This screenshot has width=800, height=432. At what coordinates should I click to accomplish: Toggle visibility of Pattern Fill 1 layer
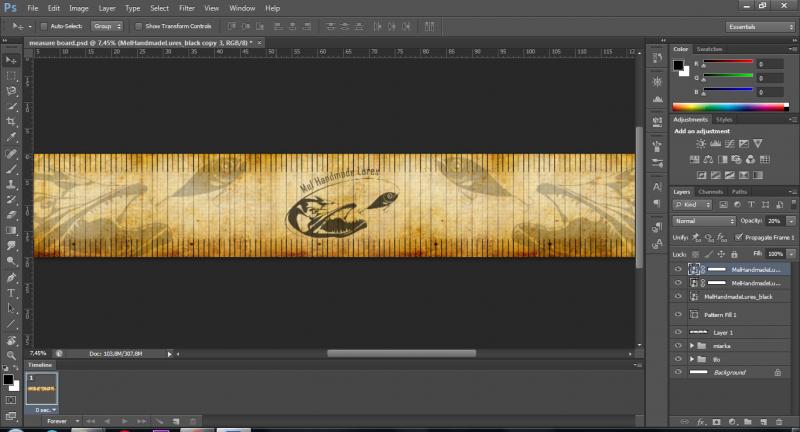click(x=678, y=314)
